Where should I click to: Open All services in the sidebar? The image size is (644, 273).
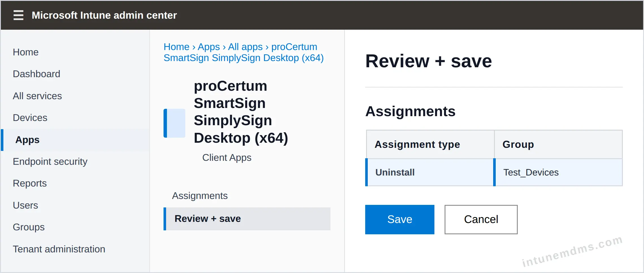pos(37,96)
